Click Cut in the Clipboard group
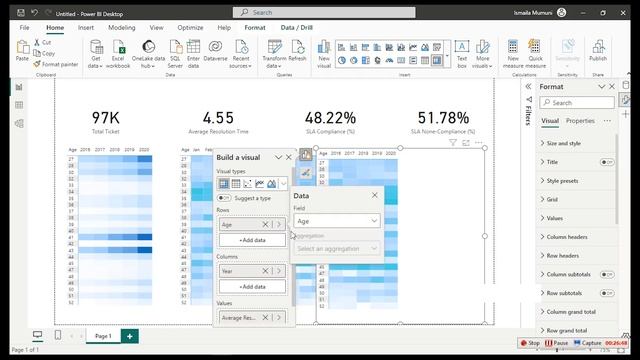The height and width of the screenshot is (360, 640). pyautogui.click(x=43, y=42)
